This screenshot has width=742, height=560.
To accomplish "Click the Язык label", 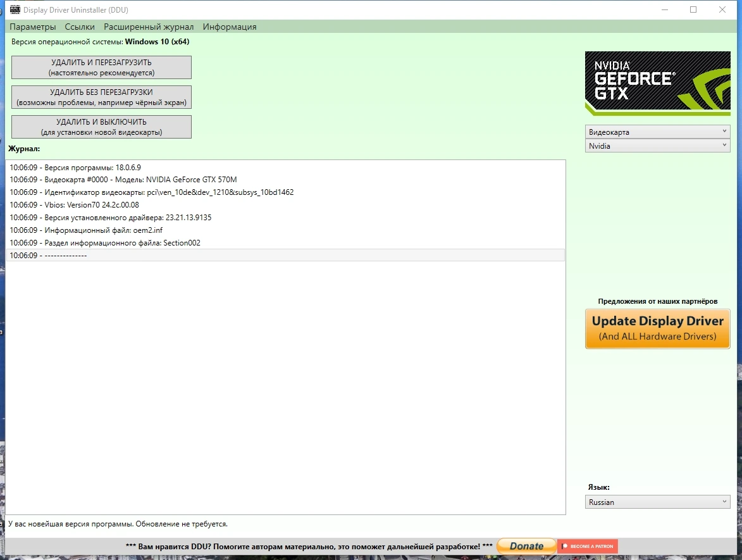I will (x=598, y=487).
